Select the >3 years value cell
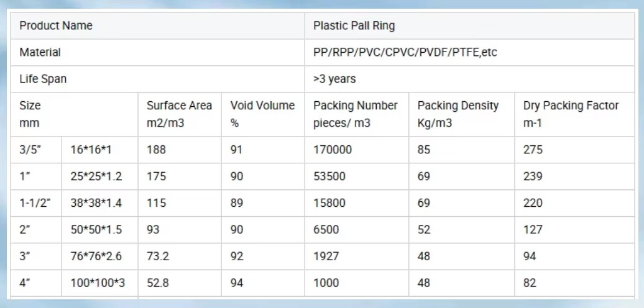Viewport: 644px width, 308px height. pos(469,79)
